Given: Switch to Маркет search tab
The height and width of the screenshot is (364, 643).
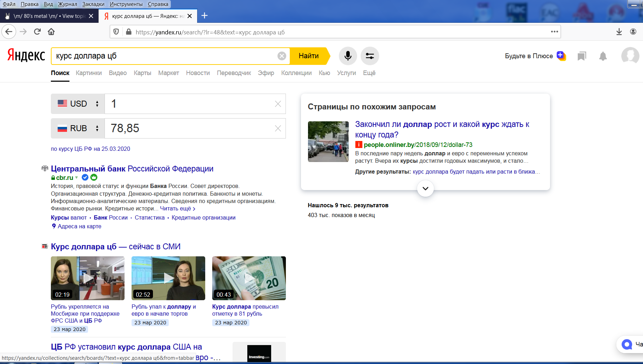Looking at the screenshot, I should [x=168, y=73].
